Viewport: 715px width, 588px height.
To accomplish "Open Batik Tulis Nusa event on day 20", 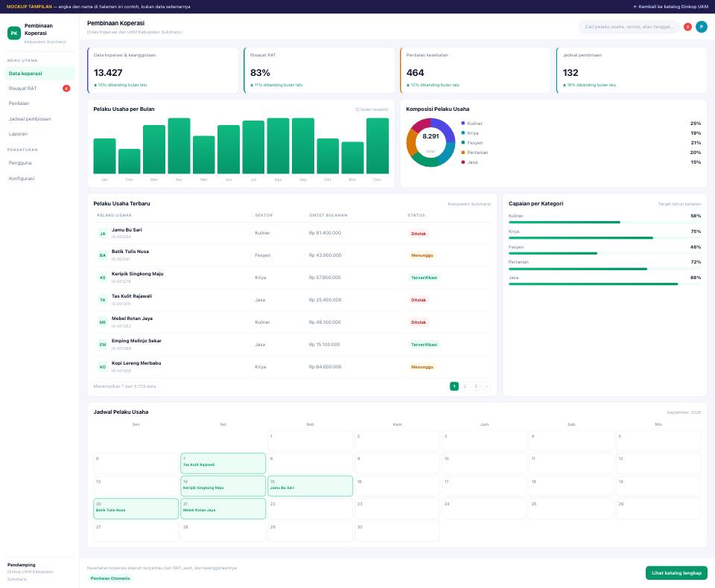I will 136,508.
